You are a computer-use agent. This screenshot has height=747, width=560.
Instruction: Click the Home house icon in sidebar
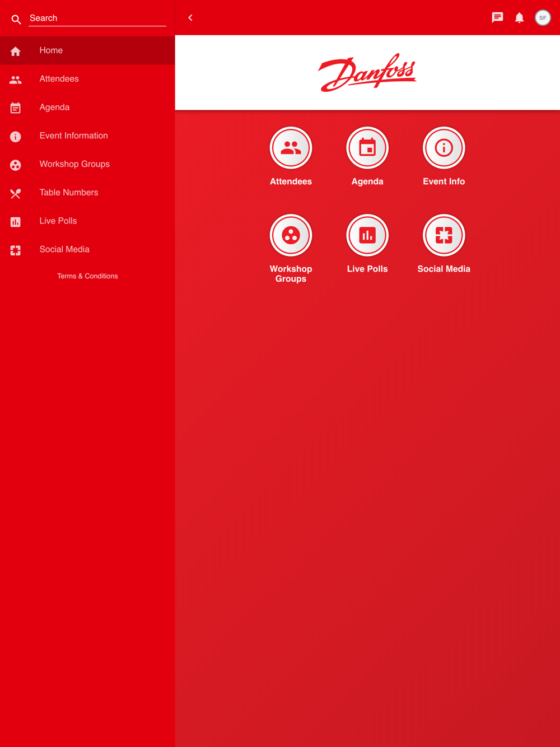coord(16,52)
